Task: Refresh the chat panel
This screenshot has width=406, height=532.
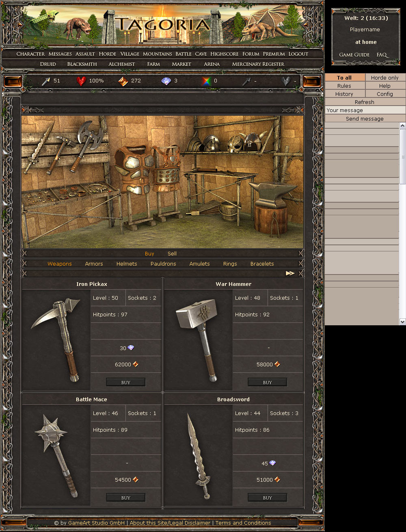Action: pyautogui.click(x=365, y=102)
